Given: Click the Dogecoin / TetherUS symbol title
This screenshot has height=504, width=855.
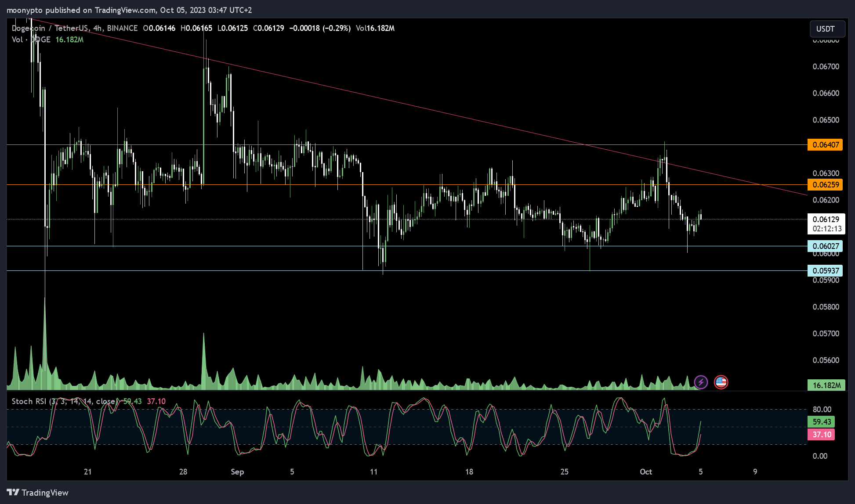Looking at the screenshot, I should 50,28.
